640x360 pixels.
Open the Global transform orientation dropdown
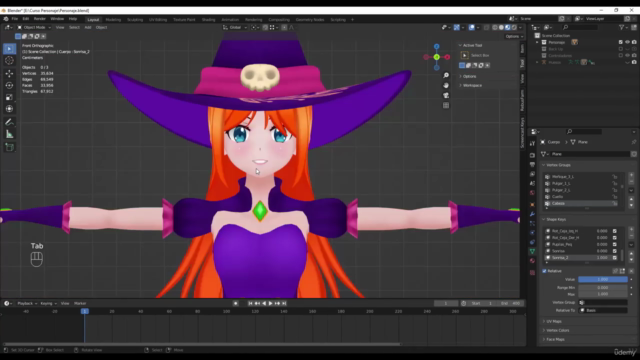point(235,27)
